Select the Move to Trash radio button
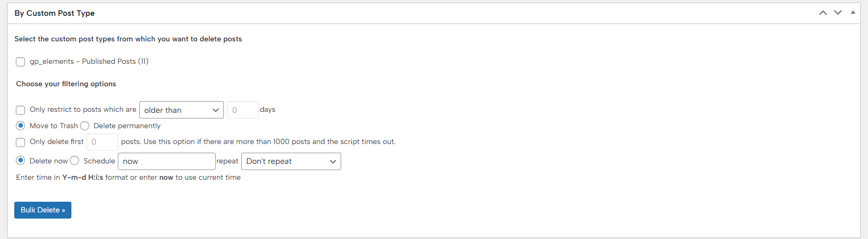This screenshot has width=868, height=239. coord(20,126)
